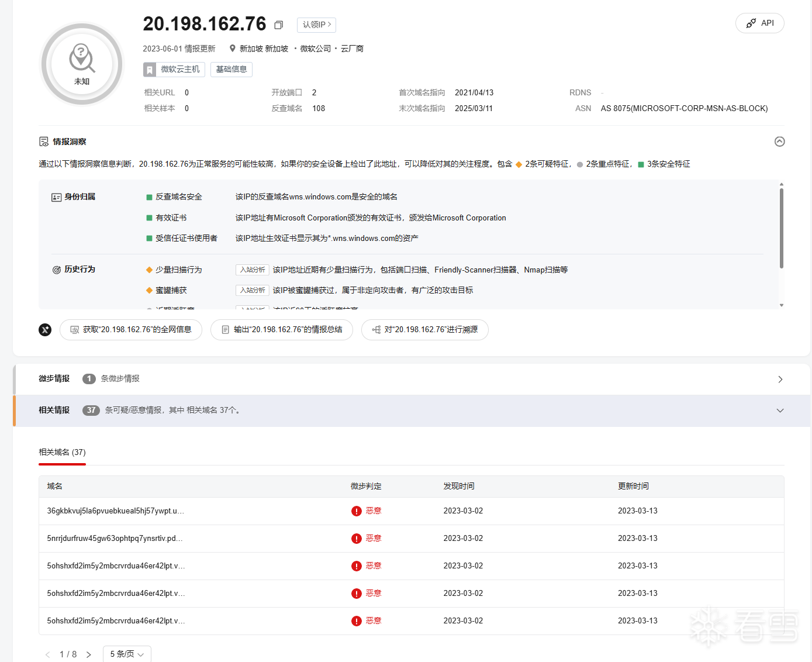
Task: Click 输出"20.198.162.76"的情报总结 button
Action: [282, 330]
